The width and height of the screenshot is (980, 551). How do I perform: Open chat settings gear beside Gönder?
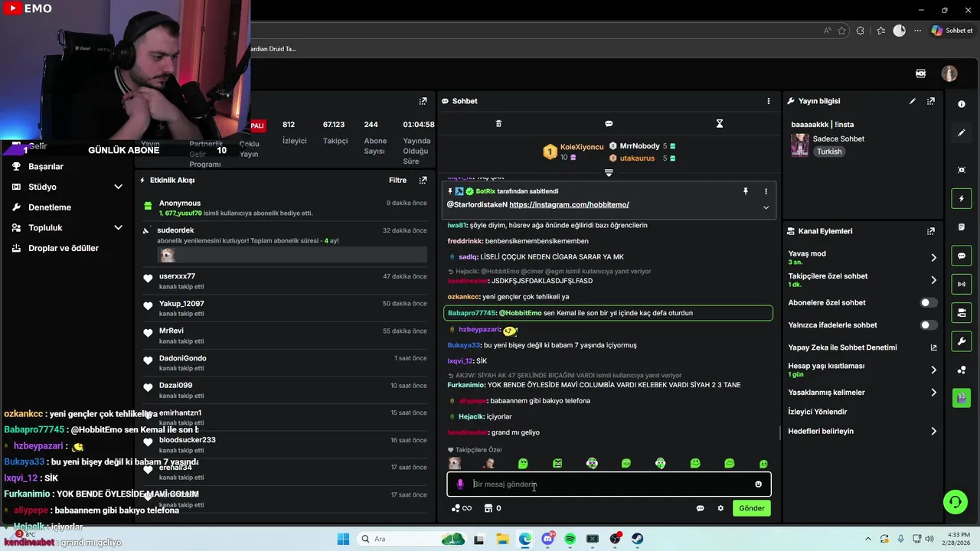click(720, 508)
